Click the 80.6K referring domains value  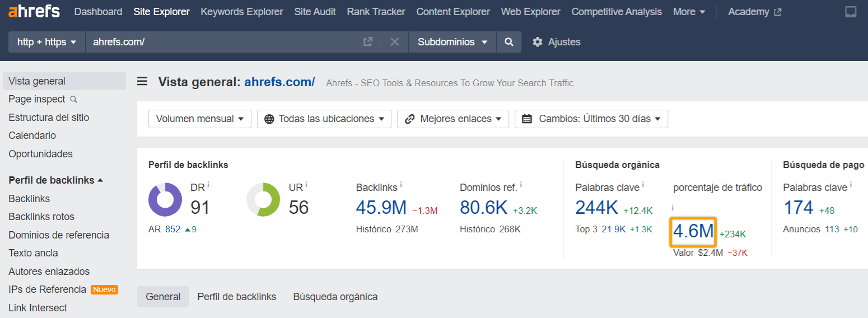click(483, 208)
